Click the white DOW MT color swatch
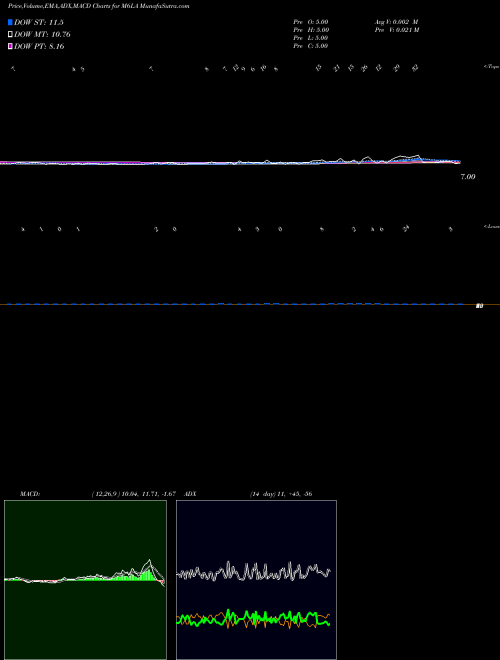Viewport: 500px width, 660px height. tap(11, 35)
